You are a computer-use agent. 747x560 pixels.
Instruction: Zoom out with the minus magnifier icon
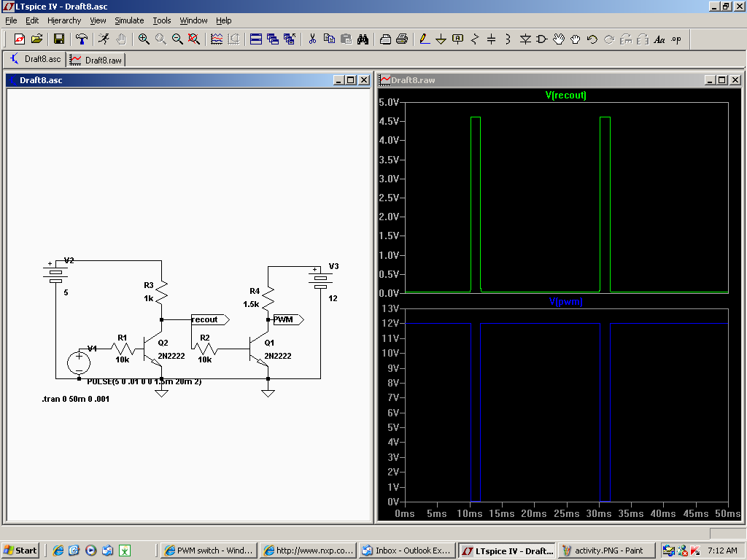(x=177, y=39)
